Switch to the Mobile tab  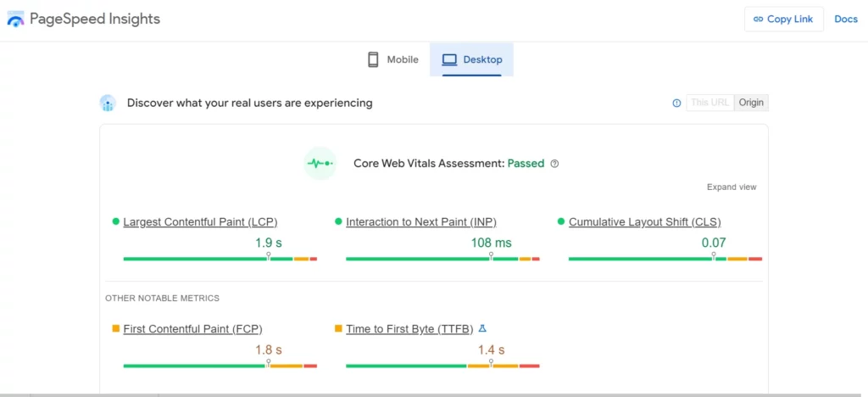tap(393, 59)
